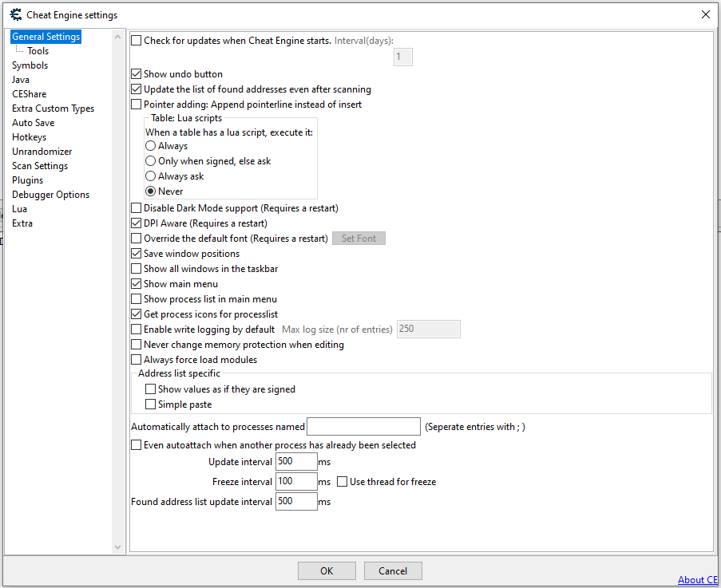
Task: Toggle Get process icons for processlist
Action: point(136,314)
